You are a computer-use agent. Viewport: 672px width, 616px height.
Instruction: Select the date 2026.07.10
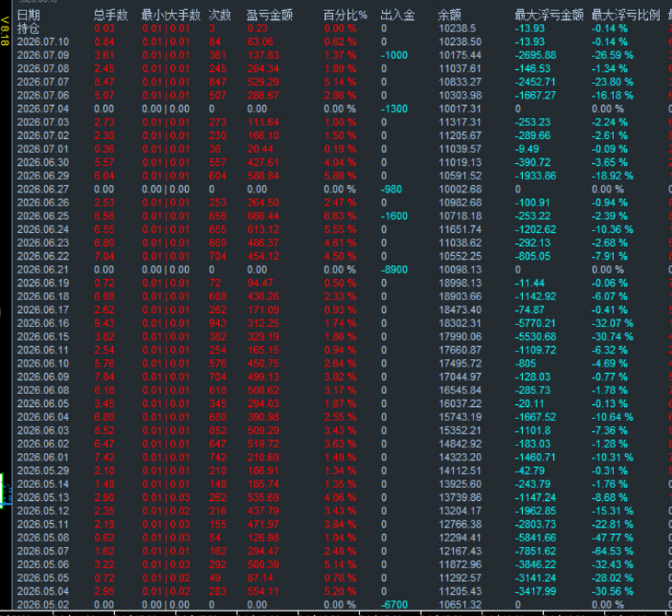[x=43, y=42]
